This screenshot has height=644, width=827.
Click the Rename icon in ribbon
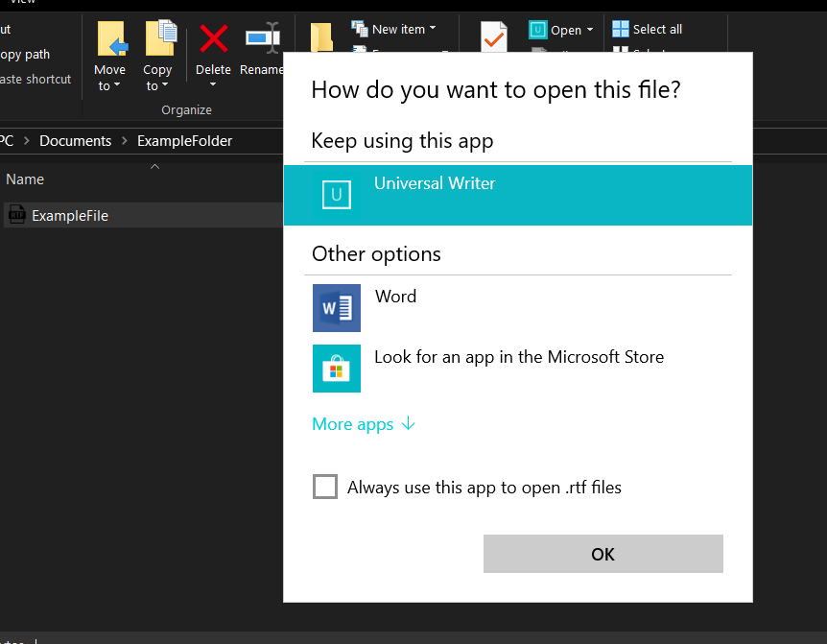pos(262,39)
